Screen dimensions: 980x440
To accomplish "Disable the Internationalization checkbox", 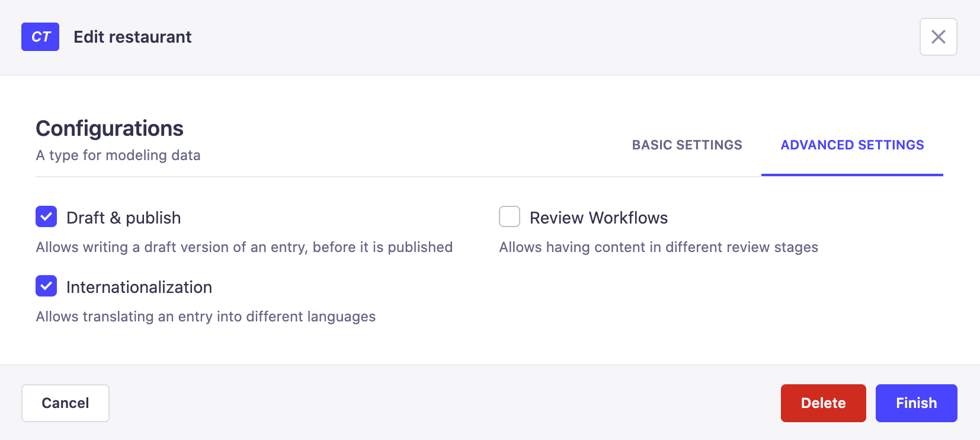I will pos(46,286).
